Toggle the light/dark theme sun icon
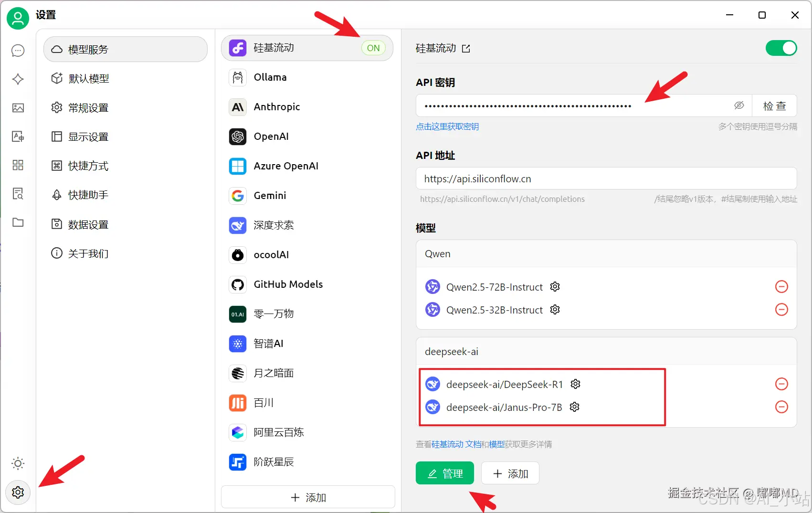The height and width of the screenshot is (513, 812). (18, 463)
